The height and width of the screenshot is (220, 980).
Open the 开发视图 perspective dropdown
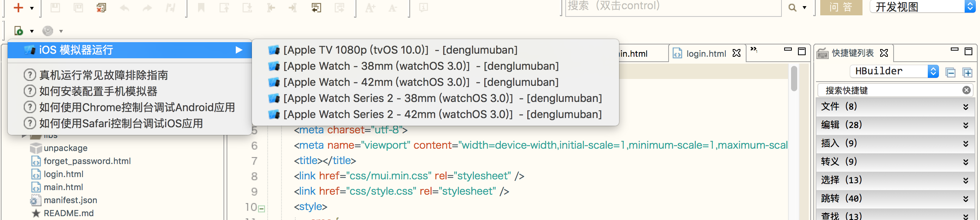pyautogui.click(x=970, y=7)
